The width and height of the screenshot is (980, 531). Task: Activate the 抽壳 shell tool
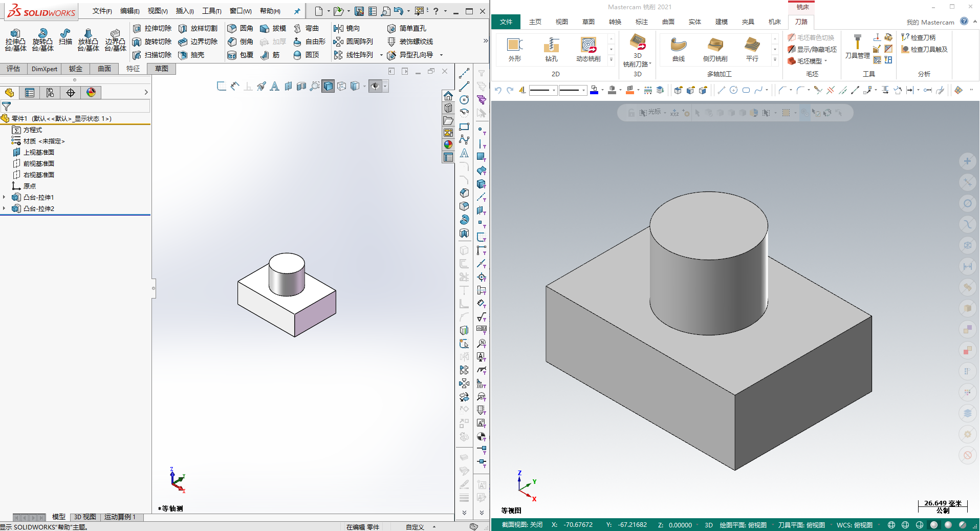191,55
